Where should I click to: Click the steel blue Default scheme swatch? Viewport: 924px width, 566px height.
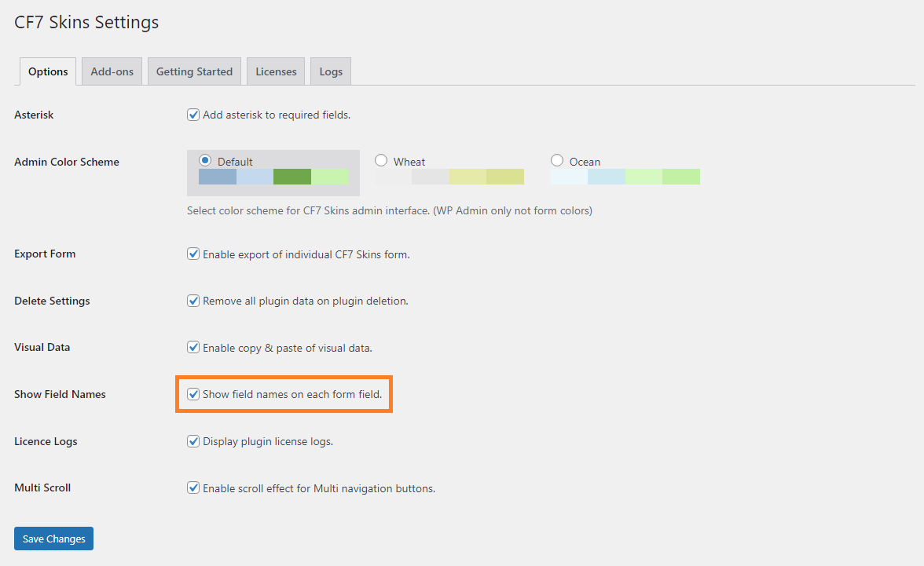[218, 177]
